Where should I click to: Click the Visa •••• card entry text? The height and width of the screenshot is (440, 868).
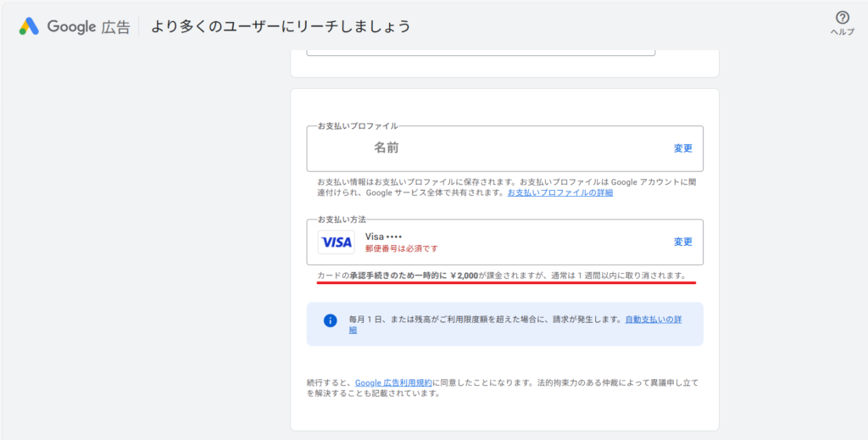pos(384,237)
